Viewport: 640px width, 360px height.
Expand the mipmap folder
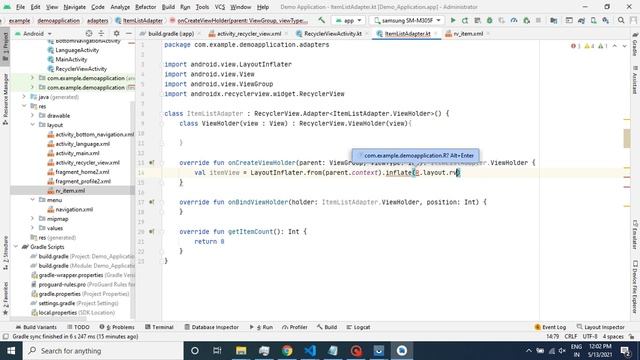click(32, 219)
